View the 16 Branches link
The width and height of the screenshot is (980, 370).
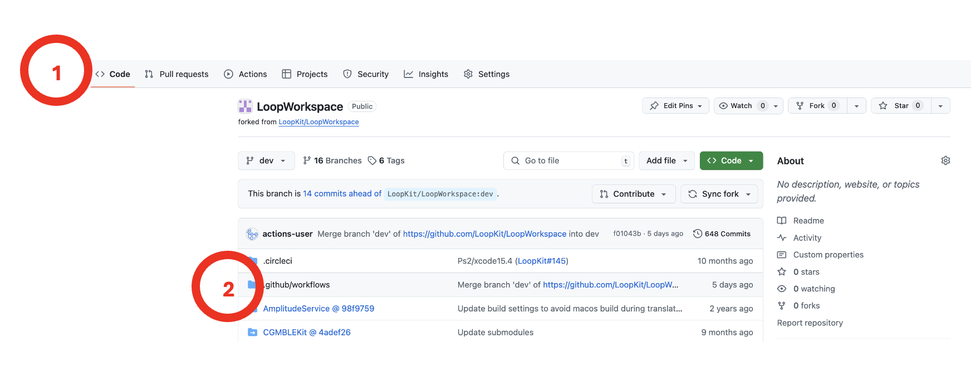[x=332, y=160]
